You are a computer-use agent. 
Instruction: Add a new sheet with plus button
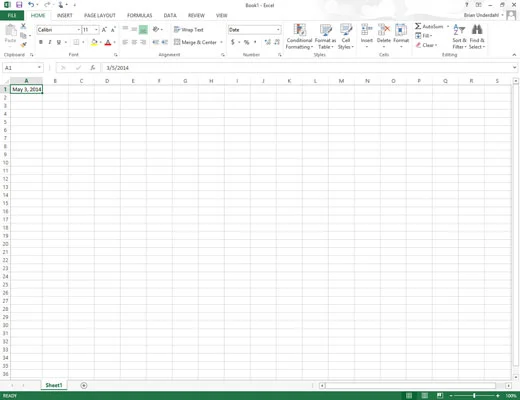pos(84,385)
